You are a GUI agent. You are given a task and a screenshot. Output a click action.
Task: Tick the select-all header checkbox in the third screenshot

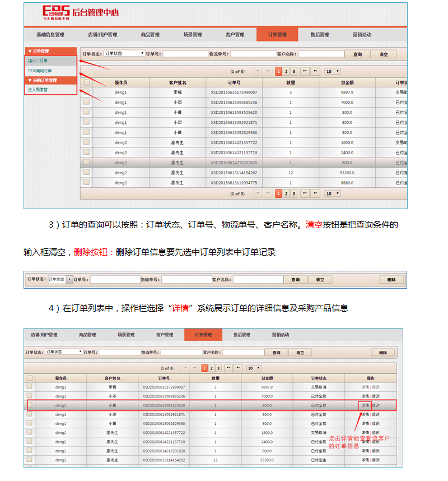point(30,378)
